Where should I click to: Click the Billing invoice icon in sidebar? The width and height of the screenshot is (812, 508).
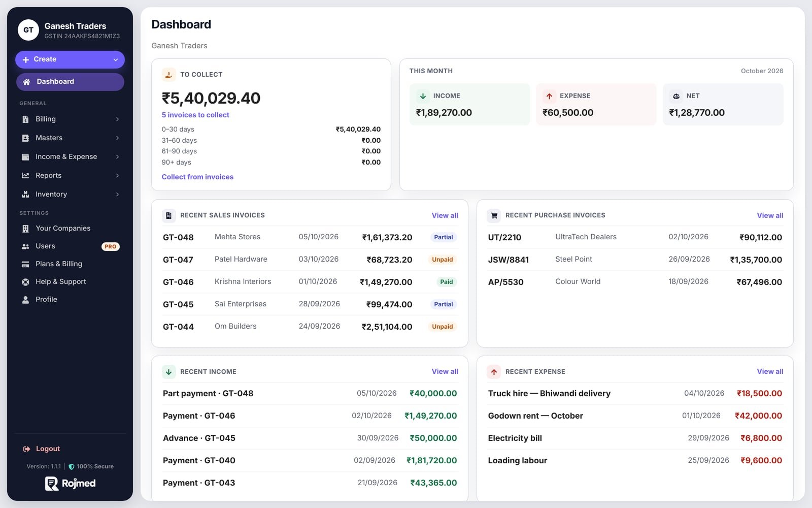(25, 119)
